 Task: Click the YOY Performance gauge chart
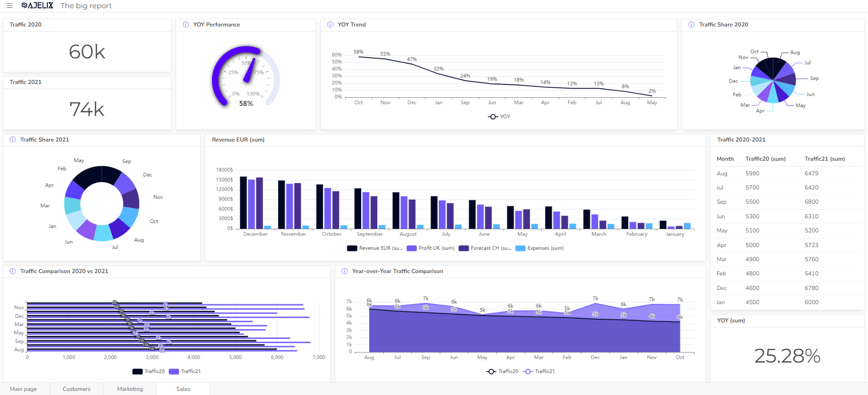click(246, 77)
